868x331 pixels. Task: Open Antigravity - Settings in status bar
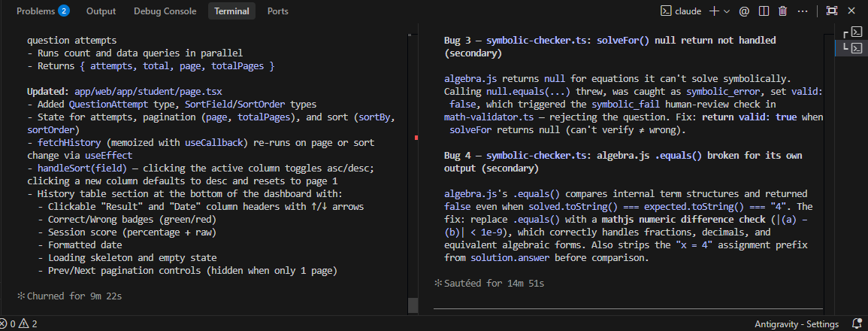(x=797, y=323)
